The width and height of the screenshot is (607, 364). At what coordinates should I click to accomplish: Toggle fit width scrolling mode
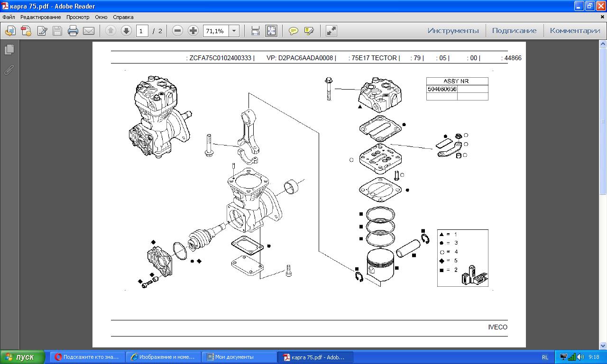(255, 31)
